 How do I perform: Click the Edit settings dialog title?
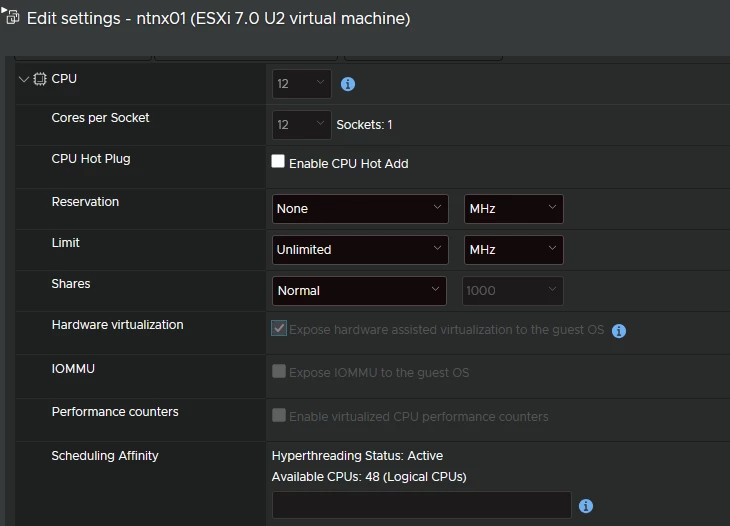[x=218, y=19]
